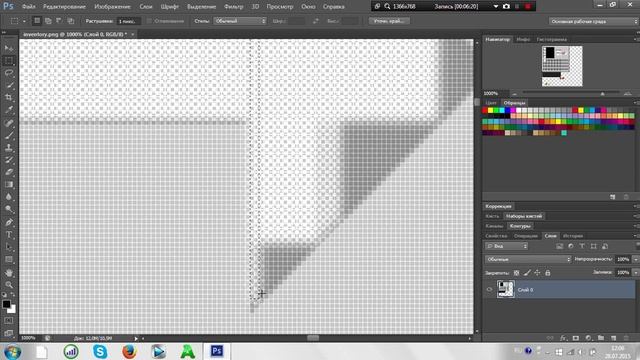
Task: Select the Quick Selection tool
Action: pos(9,85)
